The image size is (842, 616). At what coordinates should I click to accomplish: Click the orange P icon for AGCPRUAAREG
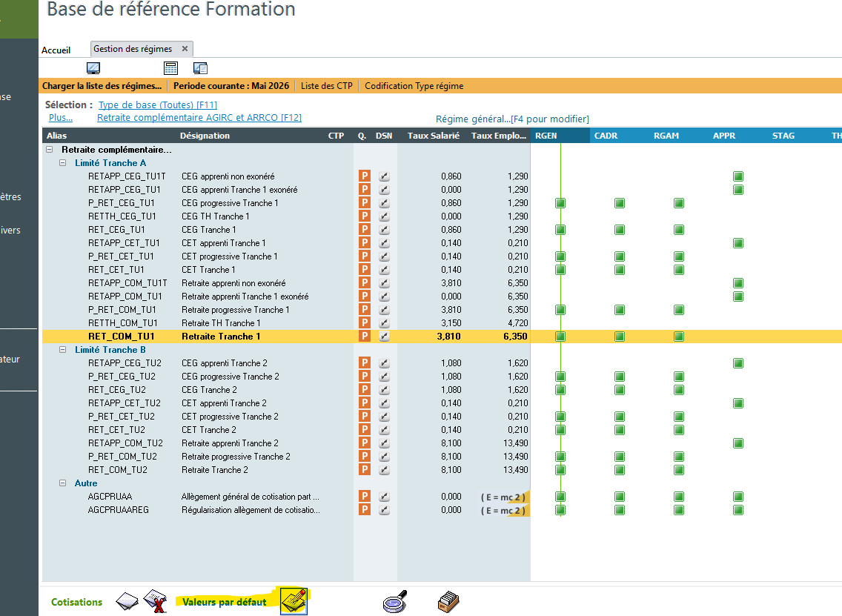click(x=365, y=510)
